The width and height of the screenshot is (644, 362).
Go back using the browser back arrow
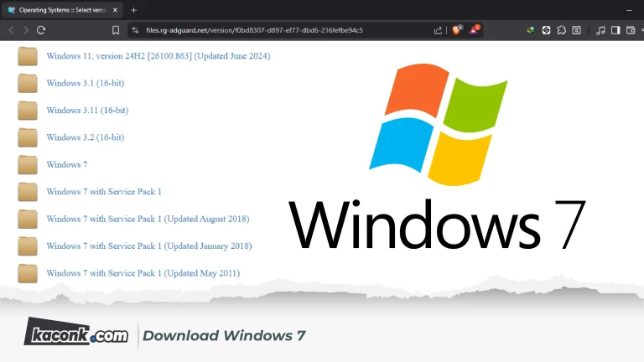pos(11,30)
